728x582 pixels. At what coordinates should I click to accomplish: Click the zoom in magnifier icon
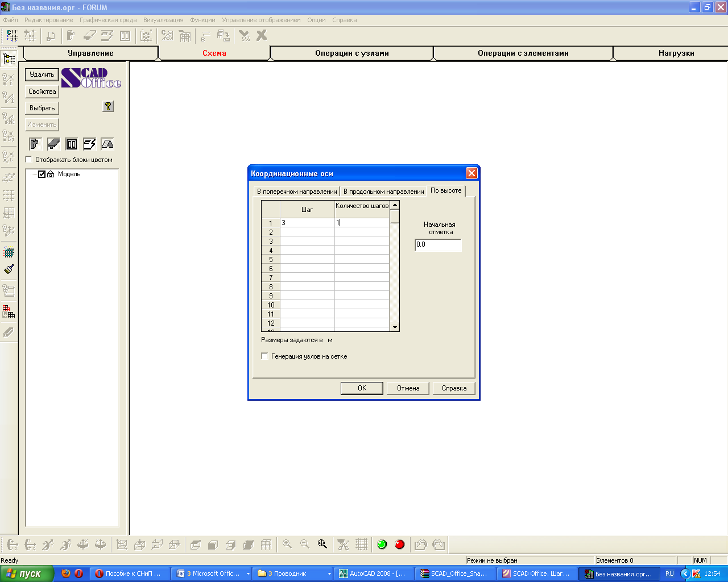point(287,544)
